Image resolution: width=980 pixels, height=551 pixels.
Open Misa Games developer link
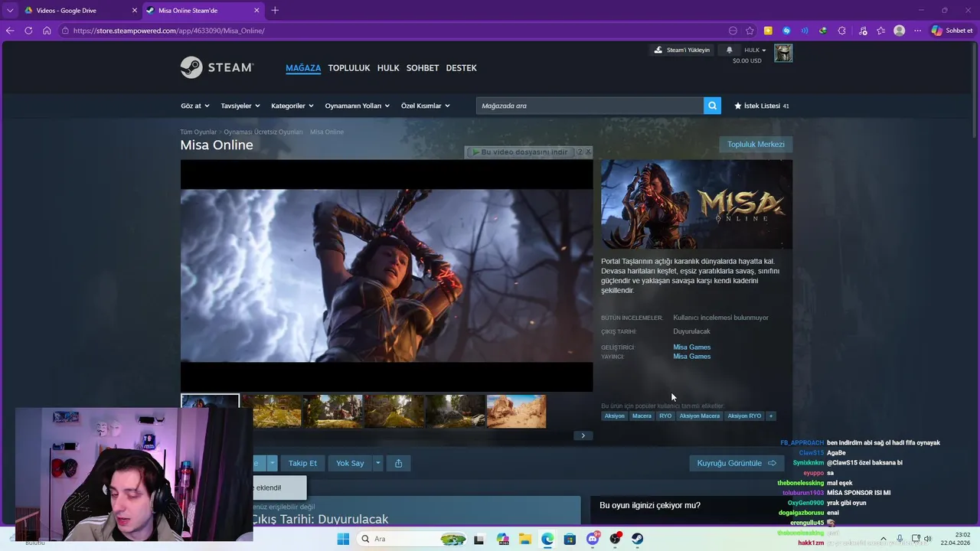coord(692,347)
